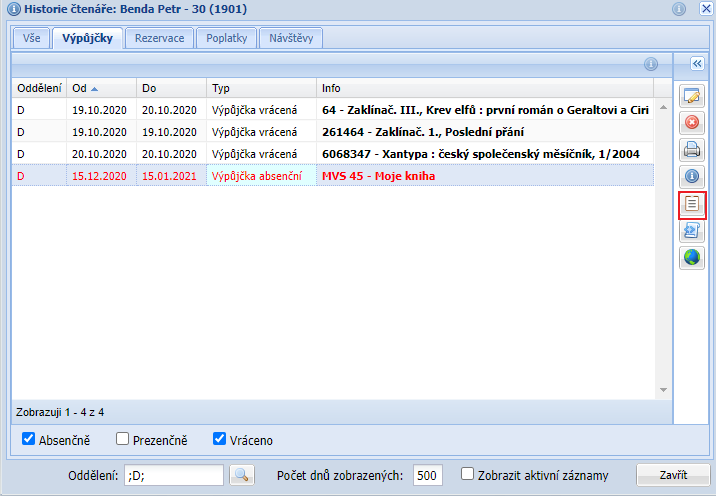Click the script scroll icon in sidebar
716x496 pixels.
692,232
